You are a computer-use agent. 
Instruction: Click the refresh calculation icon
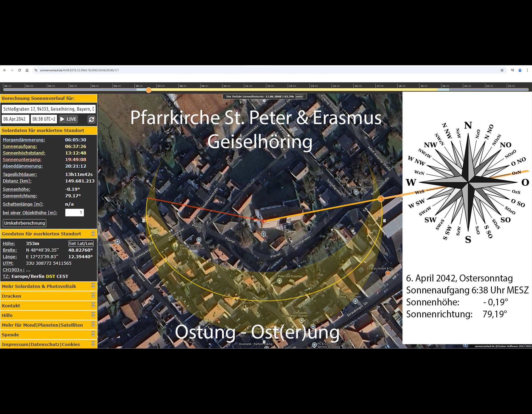click(92, 120)
